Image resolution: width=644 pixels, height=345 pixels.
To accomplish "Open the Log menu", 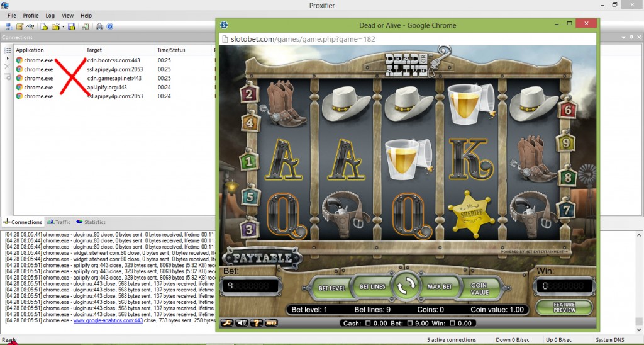I will click(50, 16).
